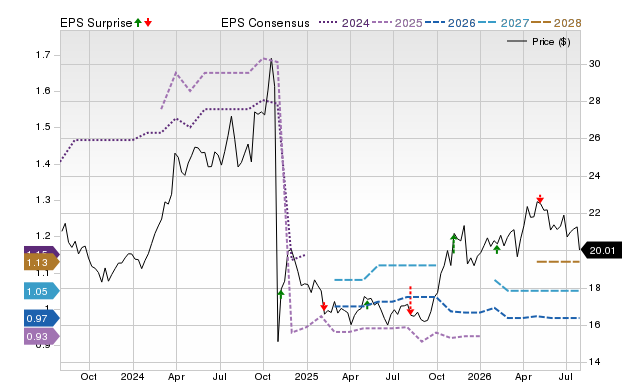
Task: Click the green surprise arrow on the 2026 consensus line near May 2025
Action: (367, 304)
